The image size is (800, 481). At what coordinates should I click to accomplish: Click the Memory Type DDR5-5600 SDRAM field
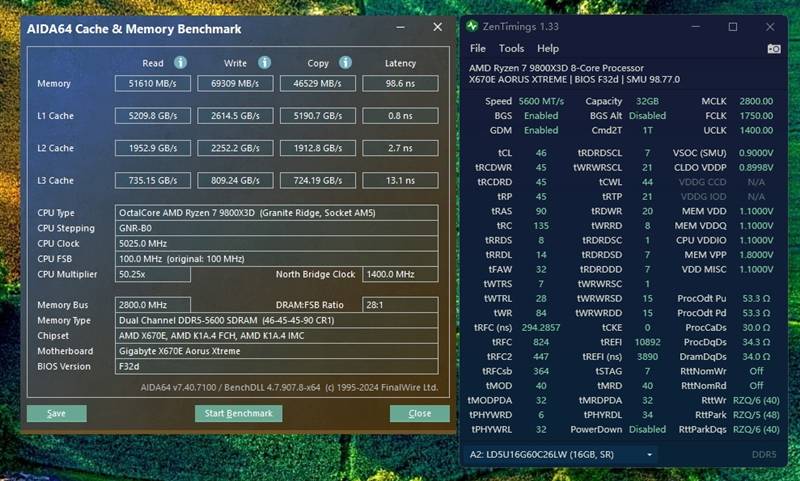point(277,320)
